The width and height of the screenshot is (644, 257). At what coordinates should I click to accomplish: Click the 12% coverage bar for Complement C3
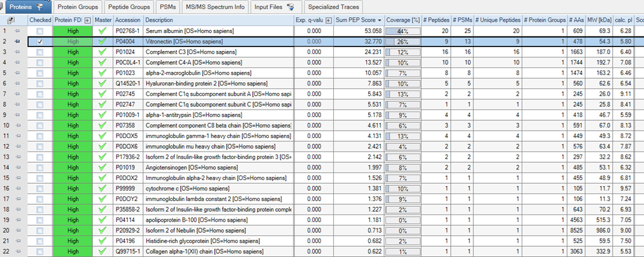[x=403, y=52]
